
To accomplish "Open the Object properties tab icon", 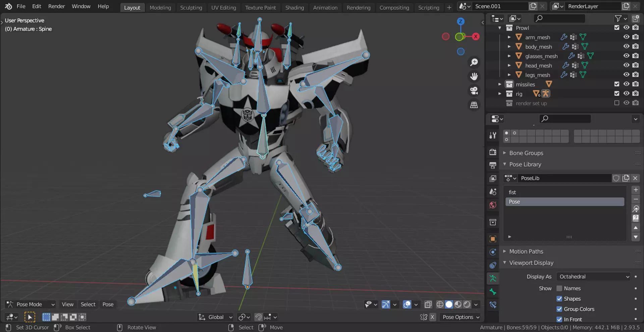I will 493,239.
